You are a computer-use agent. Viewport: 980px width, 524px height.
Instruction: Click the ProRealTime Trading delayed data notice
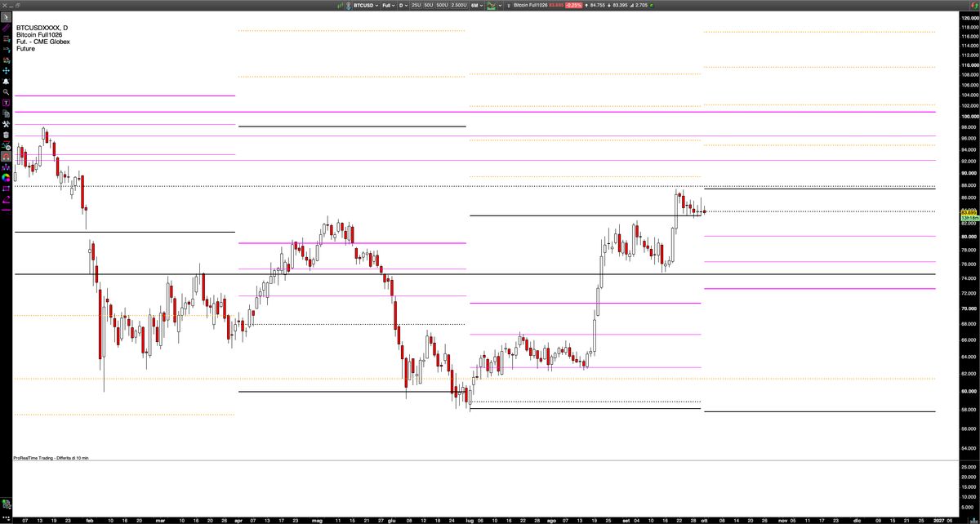click(x=51, y=458)
